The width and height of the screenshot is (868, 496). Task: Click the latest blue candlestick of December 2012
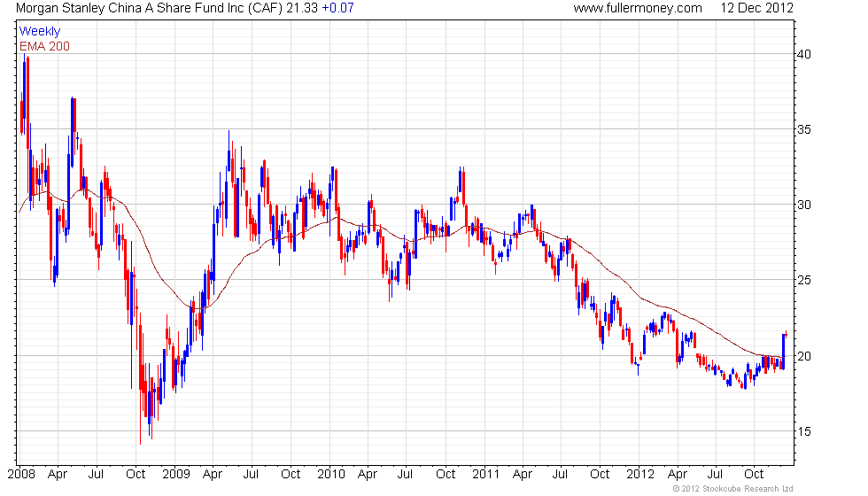pyautogui.click(x=783, y=353)
